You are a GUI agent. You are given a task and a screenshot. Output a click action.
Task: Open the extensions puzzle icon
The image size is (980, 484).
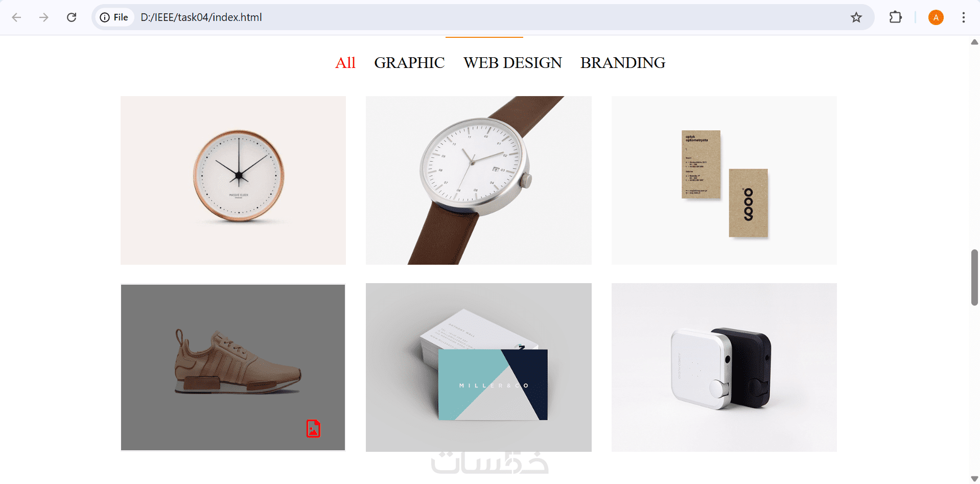[895, 17]
